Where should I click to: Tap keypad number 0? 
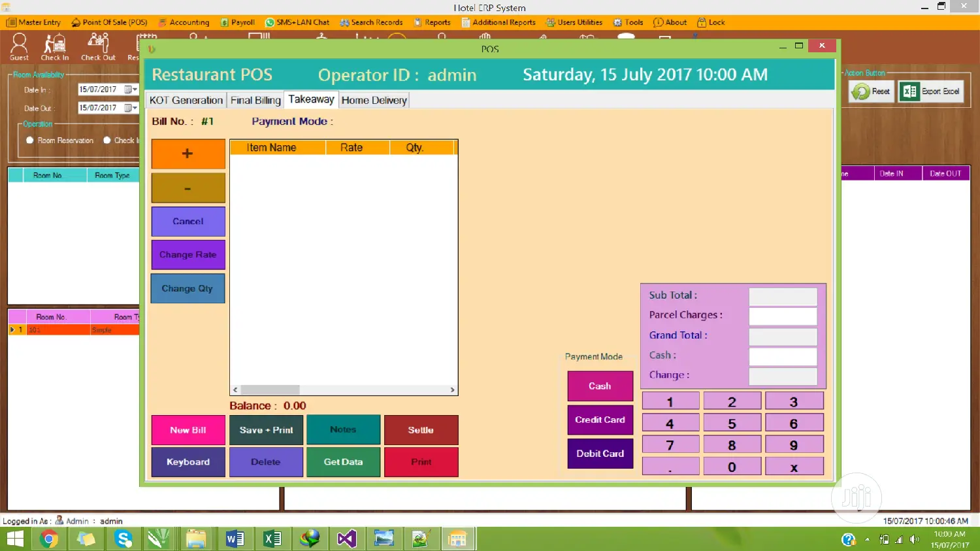732,467
